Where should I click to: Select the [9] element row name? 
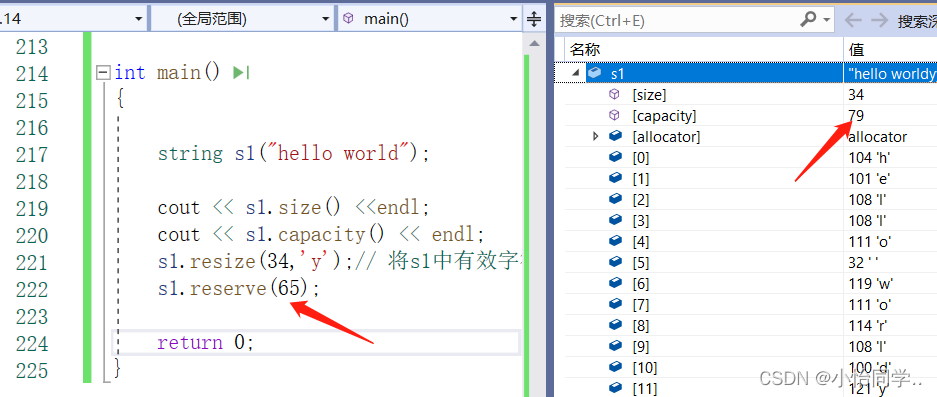641,347
